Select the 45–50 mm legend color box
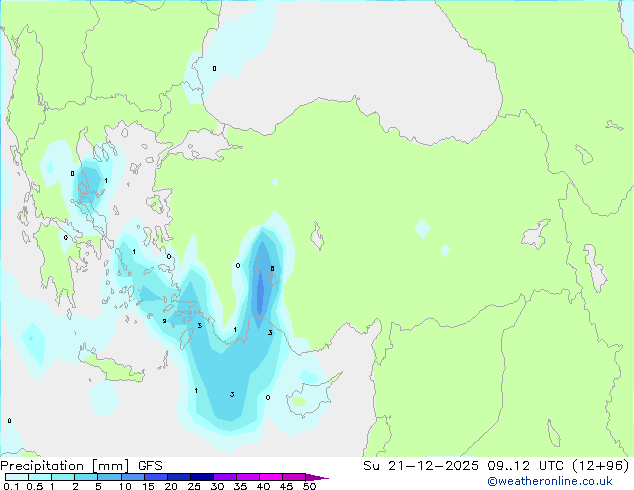Image resolution: width=634 pixels, height=490 pixels. pos(294,477)
